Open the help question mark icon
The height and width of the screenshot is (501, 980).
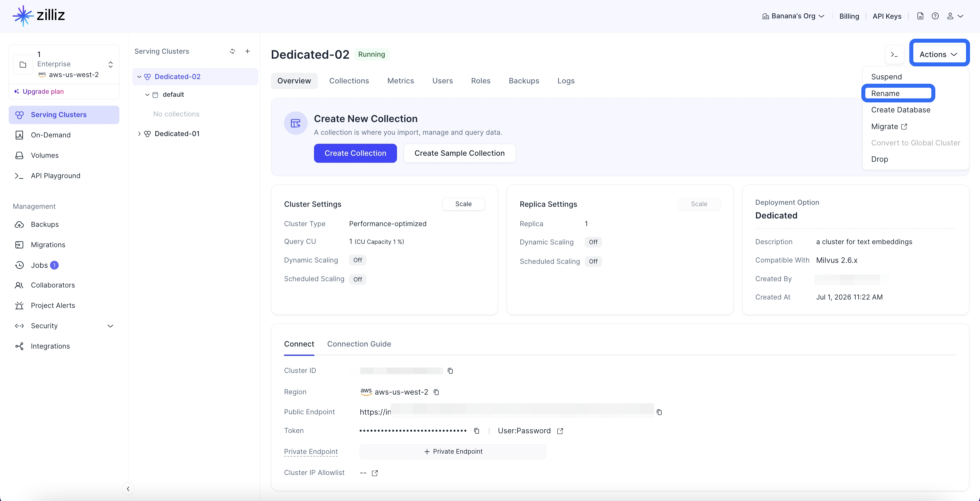[x=935, y=16]
